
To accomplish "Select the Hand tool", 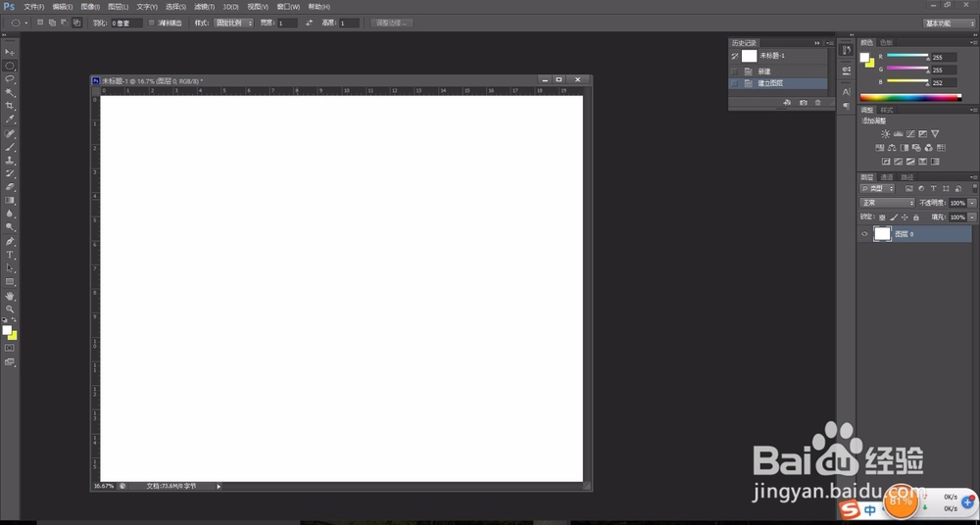I will 10,296.
